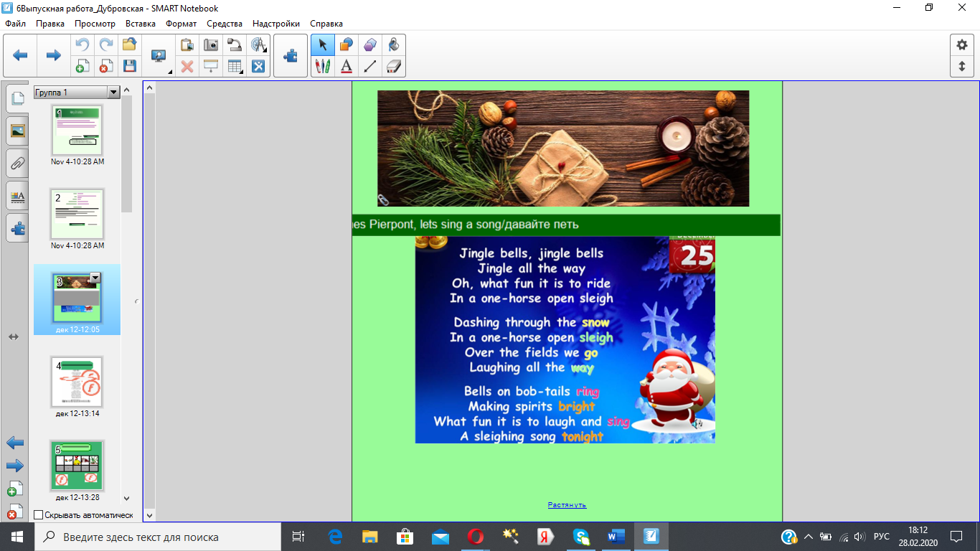The width and height of the screenshot is (980, 551).
Task: Choose the Eraser tool in toolbar
Action: coord(394,67)
